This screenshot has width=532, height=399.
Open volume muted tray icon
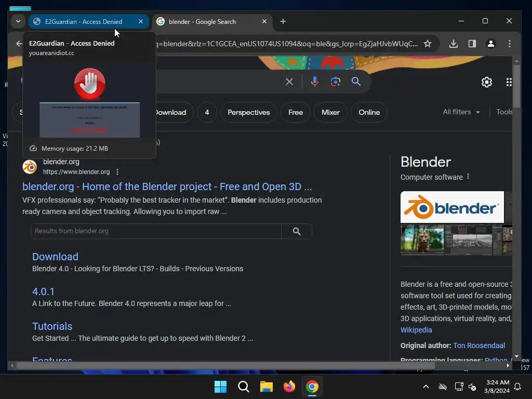(x=472, y=387)
